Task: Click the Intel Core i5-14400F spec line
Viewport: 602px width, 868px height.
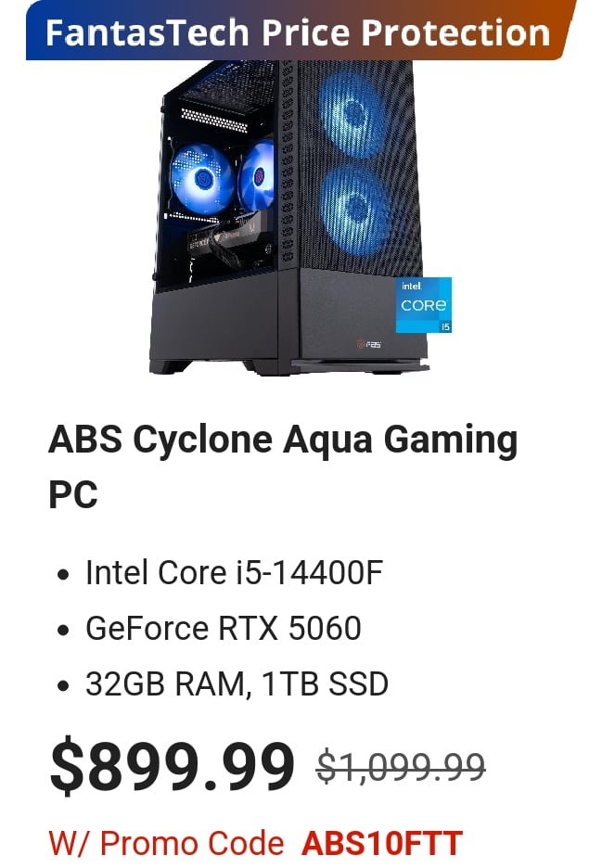Action: [235, 572]
